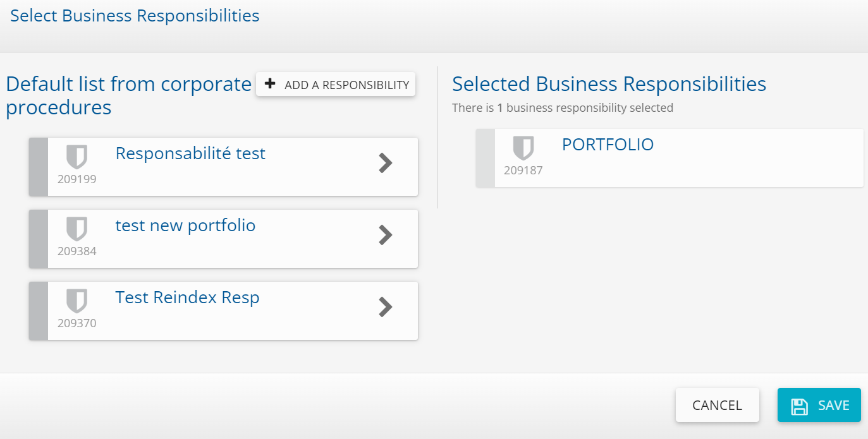Click the Test Reindex Resp title

tap(187, 298)
